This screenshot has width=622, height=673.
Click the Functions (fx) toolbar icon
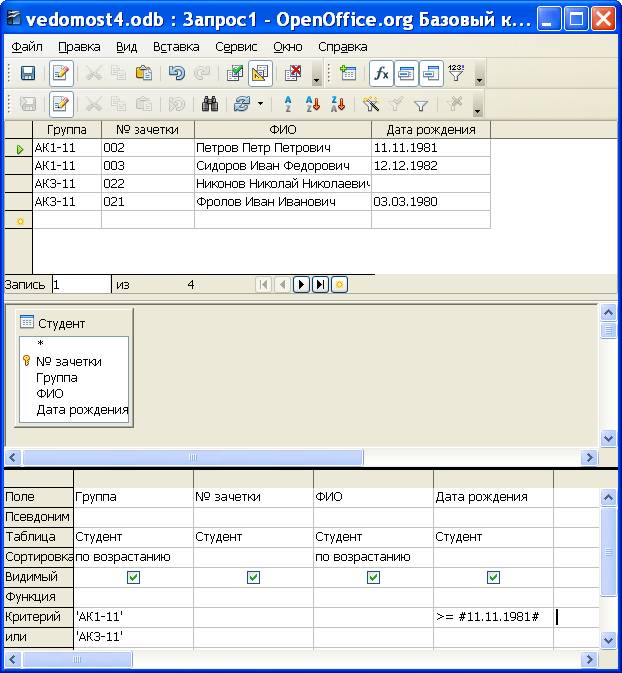pyautogui.click(x=381, y=73)
